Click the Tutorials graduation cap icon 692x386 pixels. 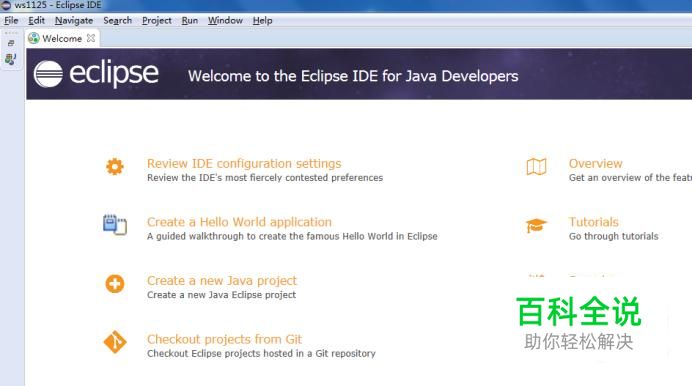(536, 225)
